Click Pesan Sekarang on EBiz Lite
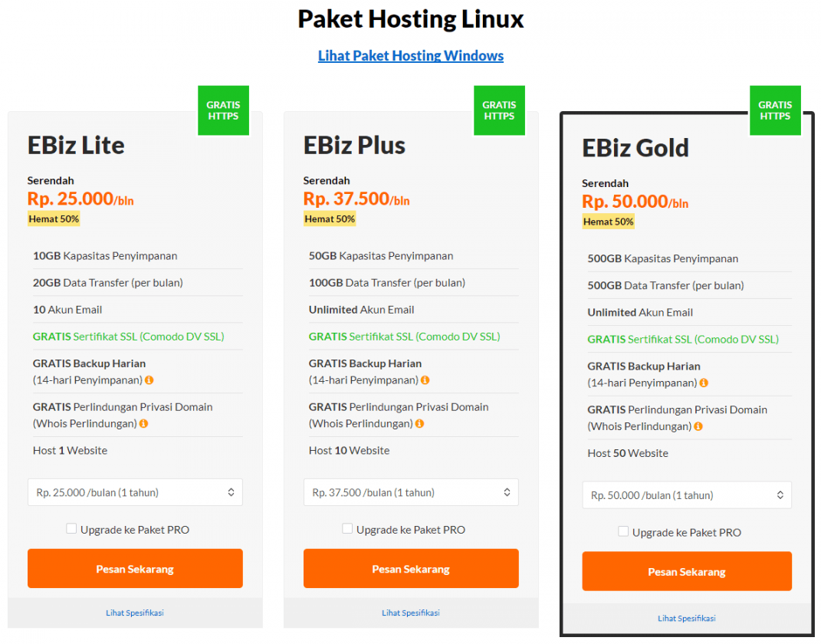 click(x=135, y=568)
